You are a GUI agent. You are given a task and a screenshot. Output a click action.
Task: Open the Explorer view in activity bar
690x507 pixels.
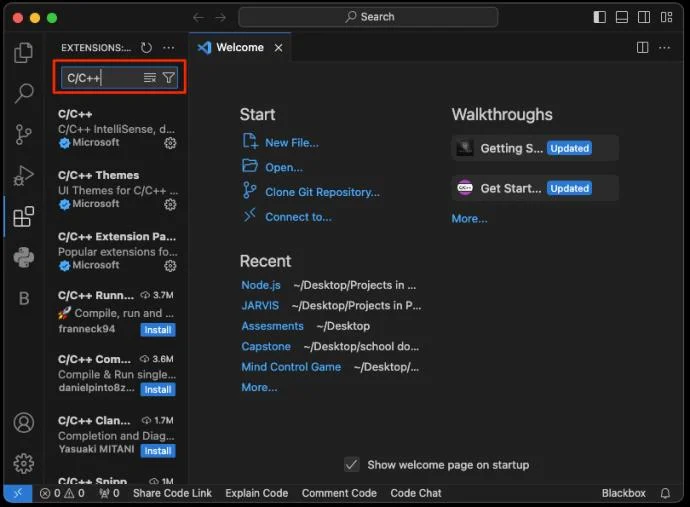23,52
